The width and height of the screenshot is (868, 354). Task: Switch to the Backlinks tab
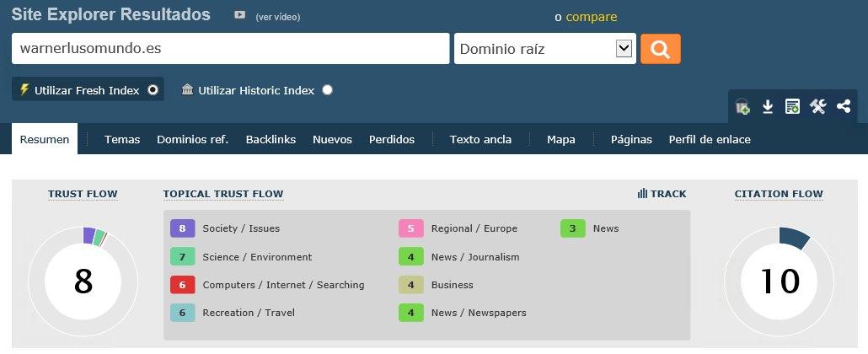pyautogui.click(x=271, y=140)
